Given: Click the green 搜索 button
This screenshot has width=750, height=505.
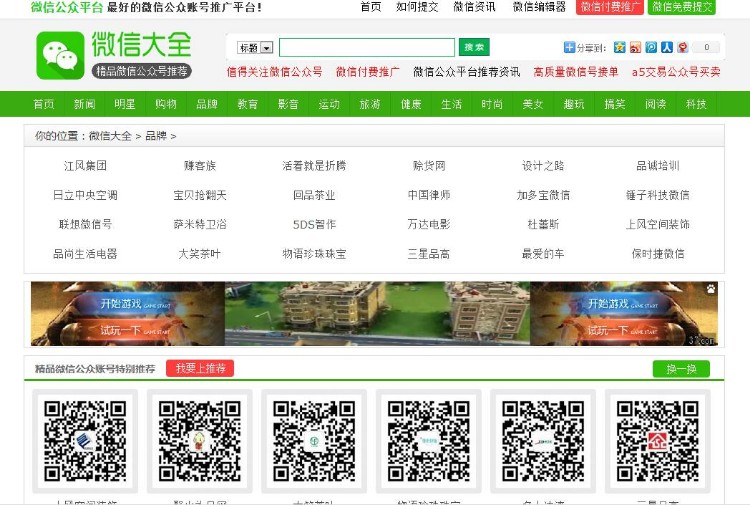Looking at the screenshot, I should pos(474,47).
